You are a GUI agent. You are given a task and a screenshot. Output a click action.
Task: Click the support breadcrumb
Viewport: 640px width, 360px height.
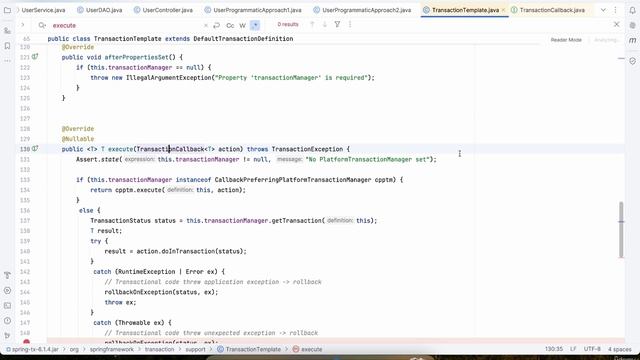click(196, 349)
